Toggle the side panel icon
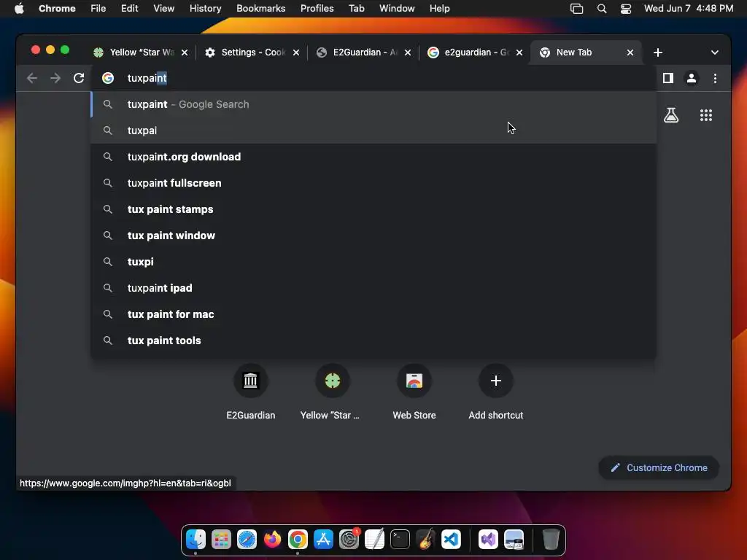The image size is (747, 560). (x=668, y=78)
